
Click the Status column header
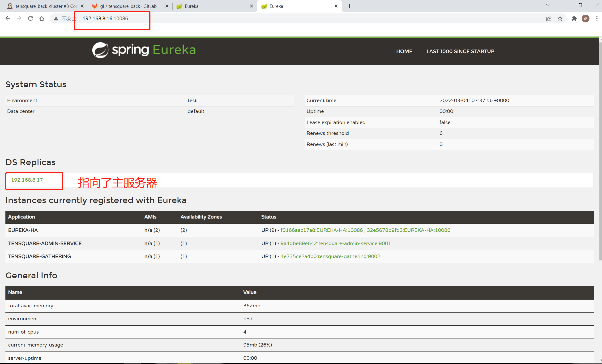point(269,217)
